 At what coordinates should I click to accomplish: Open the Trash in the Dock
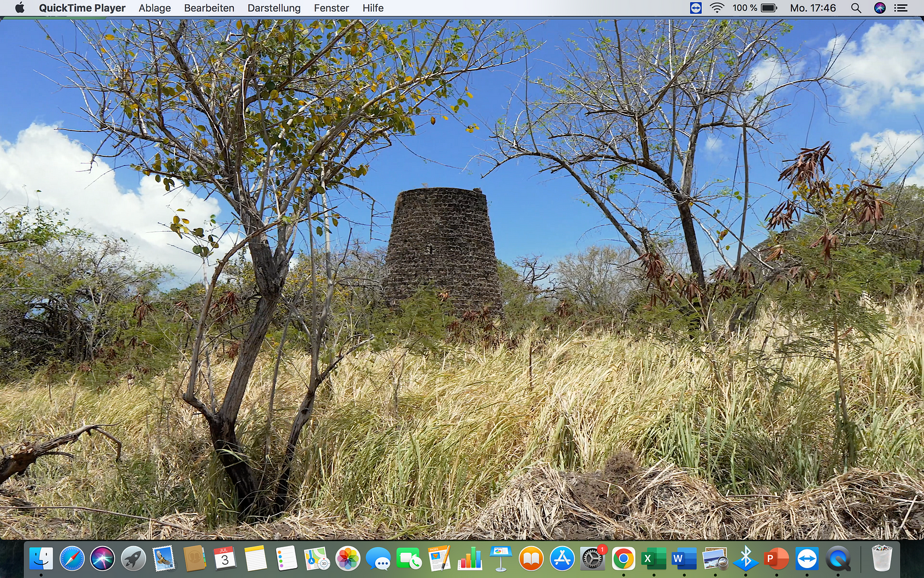tap(882, 559)
